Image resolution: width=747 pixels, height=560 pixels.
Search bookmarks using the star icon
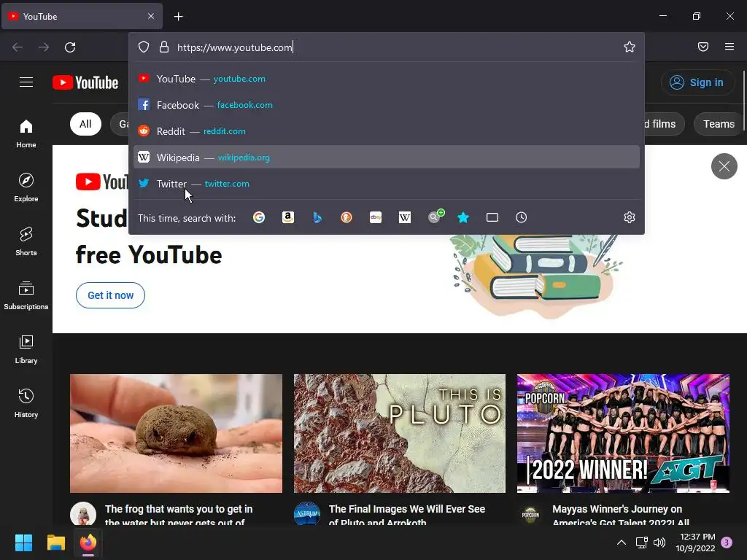tap(463, 217)
